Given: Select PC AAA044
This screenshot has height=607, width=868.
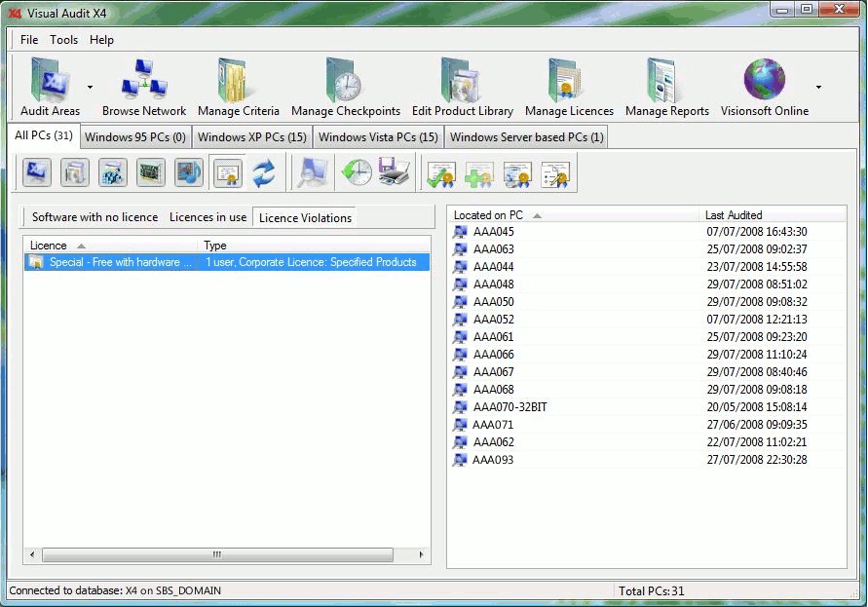Looking at the screenshot, I should (x=493, y=266).
